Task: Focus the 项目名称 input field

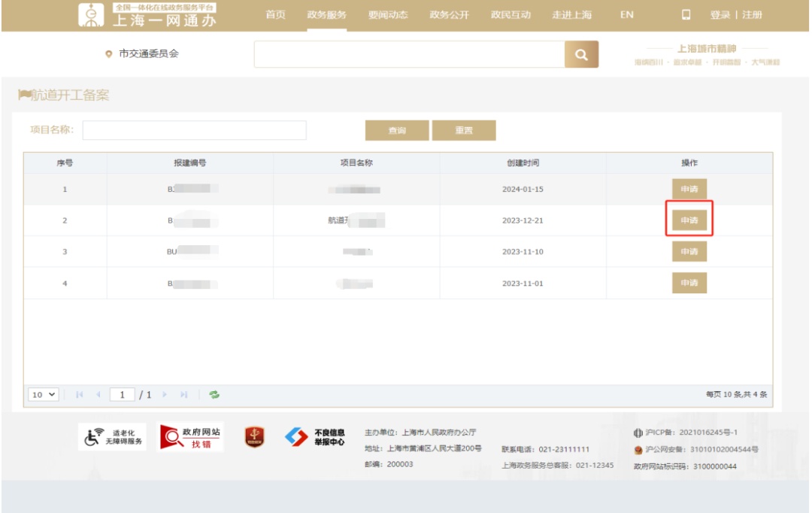Action: 194,131
